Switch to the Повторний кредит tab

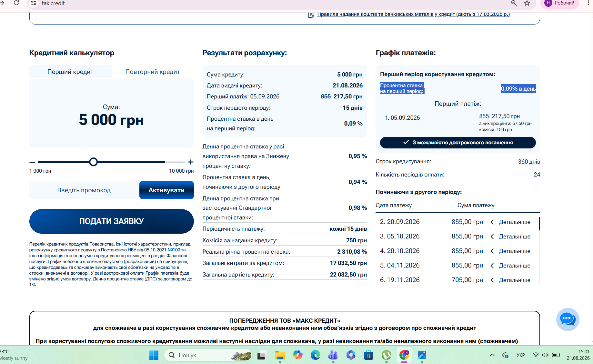pos(153,72)
